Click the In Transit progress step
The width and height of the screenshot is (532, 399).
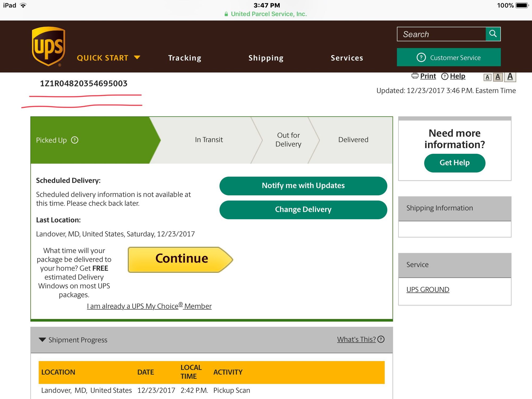click(x=209, y=140)
